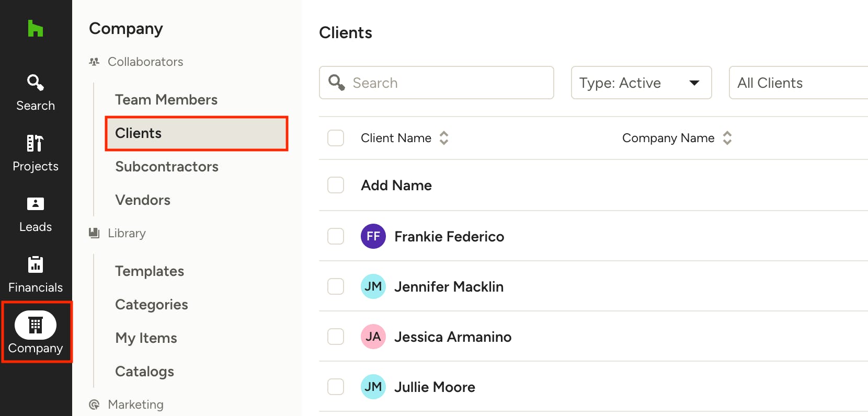Sort the table by Company Name
The height and width of the screenshot is (416, 868).
(x=727, y=138)
